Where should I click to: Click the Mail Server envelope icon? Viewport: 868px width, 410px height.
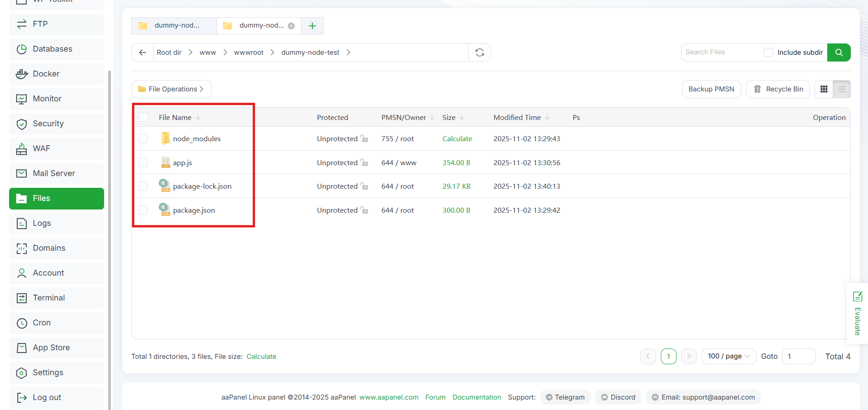pyautogui.click(x=21, y=173)
